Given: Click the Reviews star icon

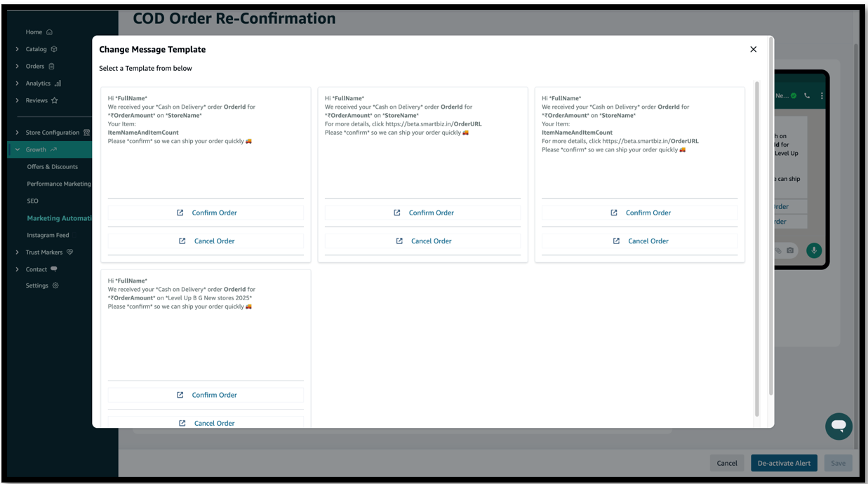Looking at the screenshot, I should (x=55, y=100).
